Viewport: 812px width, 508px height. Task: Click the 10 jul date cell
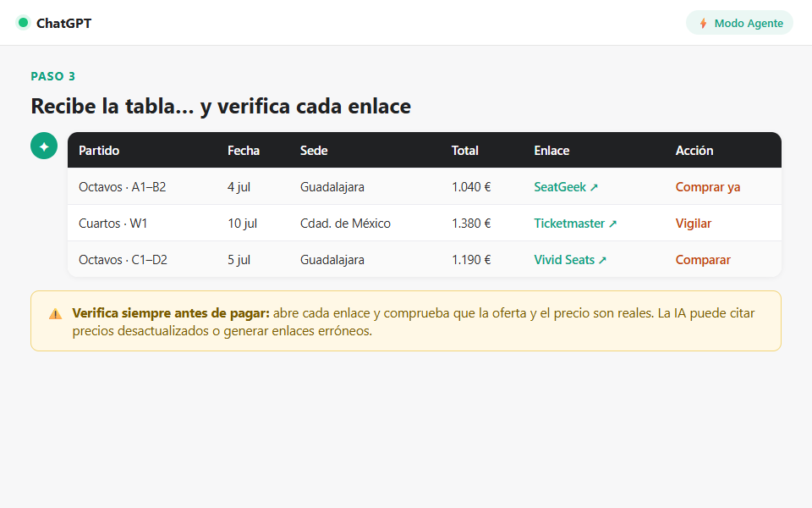pyautogui.click(x=243, y=224)
